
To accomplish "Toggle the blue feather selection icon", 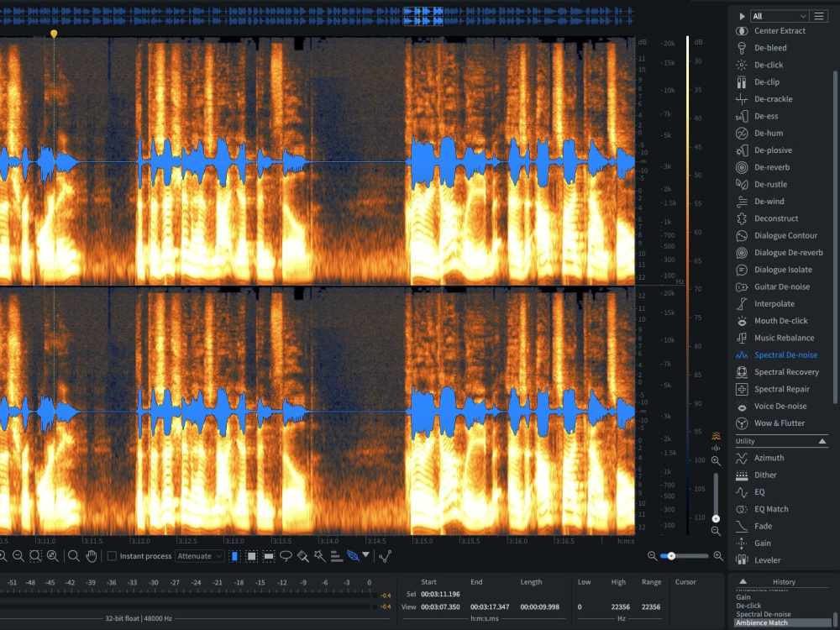I will pos(353,556).
